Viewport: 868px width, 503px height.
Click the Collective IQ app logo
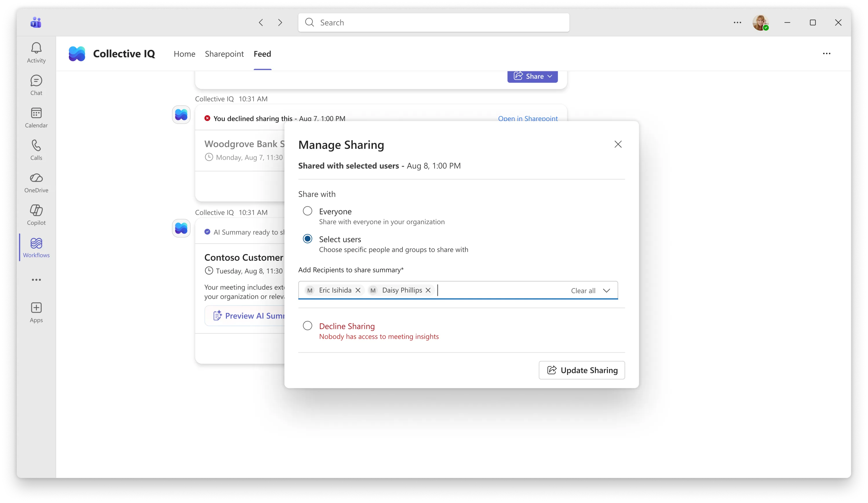click(x=77, y=54)
